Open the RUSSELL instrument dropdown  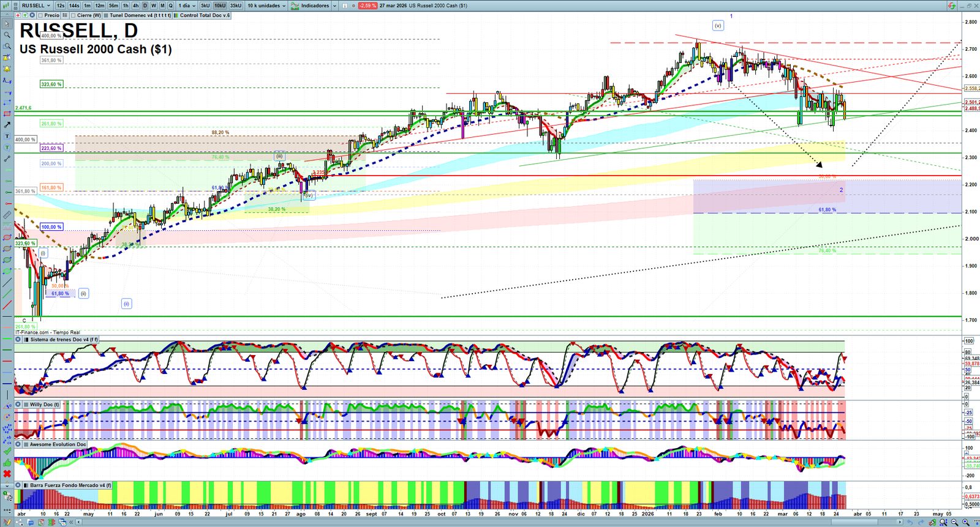(36, 6)
